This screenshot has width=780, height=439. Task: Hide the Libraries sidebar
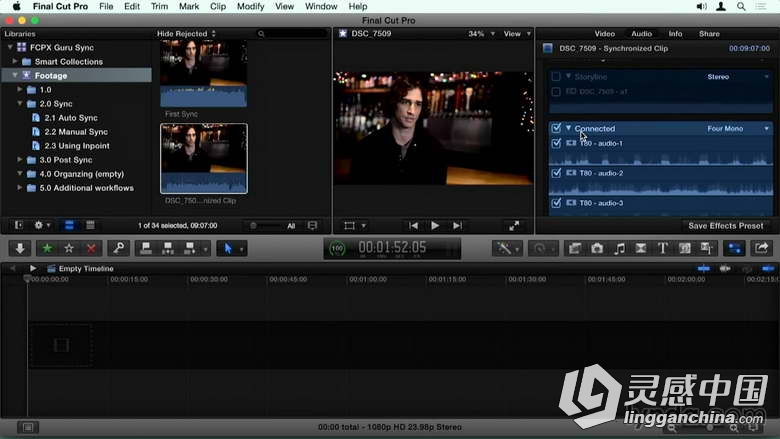(19, 225)
